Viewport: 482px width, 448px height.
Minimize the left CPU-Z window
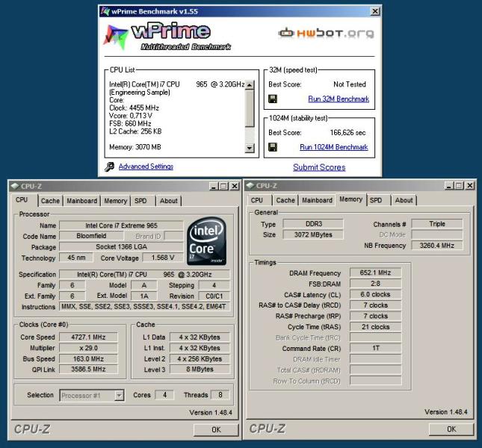tap(213, 186)
